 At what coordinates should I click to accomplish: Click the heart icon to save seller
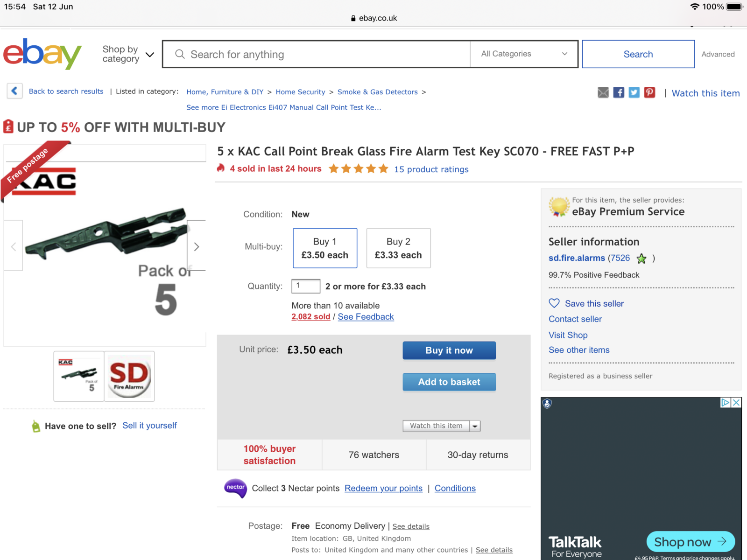pos(554,303)
